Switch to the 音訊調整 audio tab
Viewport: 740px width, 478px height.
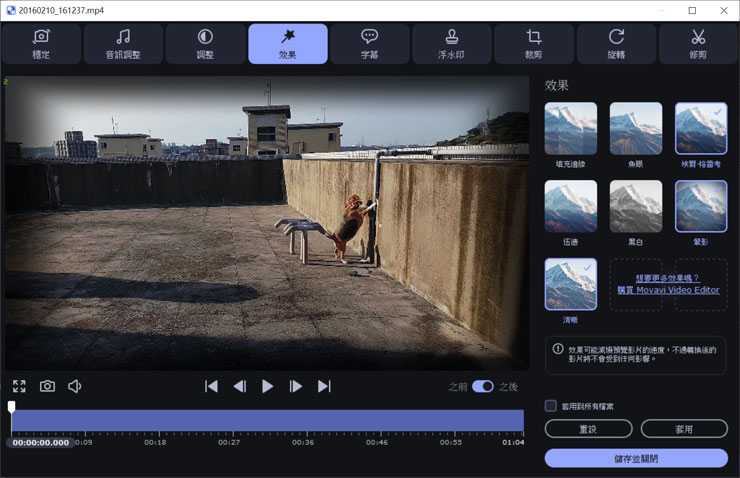click(x=123, y=44)
